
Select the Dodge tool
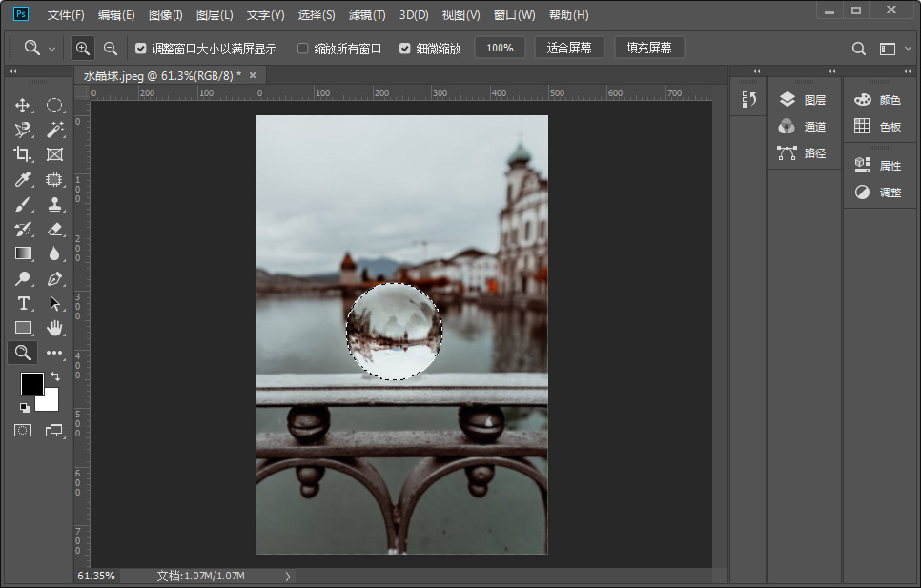tap(22, 278)
